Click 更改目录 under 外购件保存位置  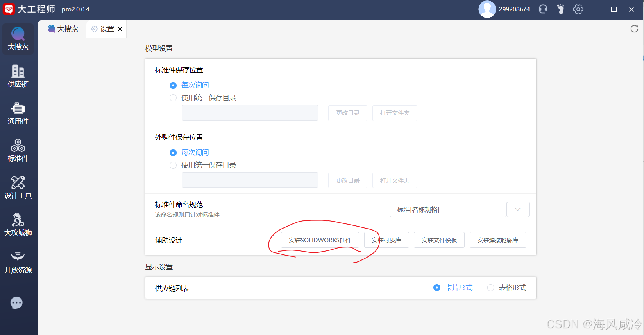[x=348, y=180]
